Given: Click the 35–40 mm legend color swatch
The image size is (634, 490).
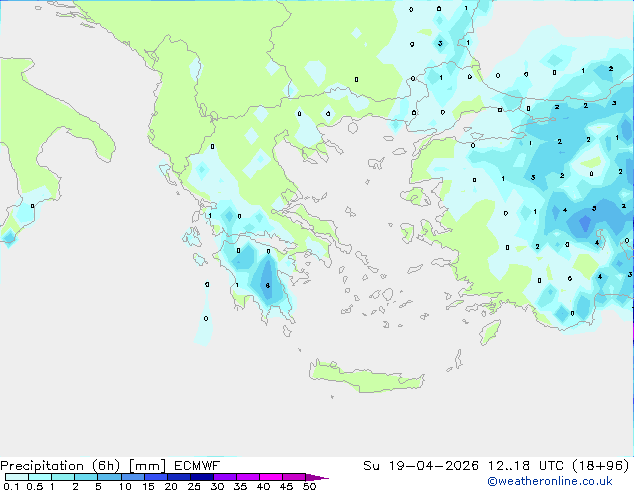Looking at the screenshot, I should [247, 477].
